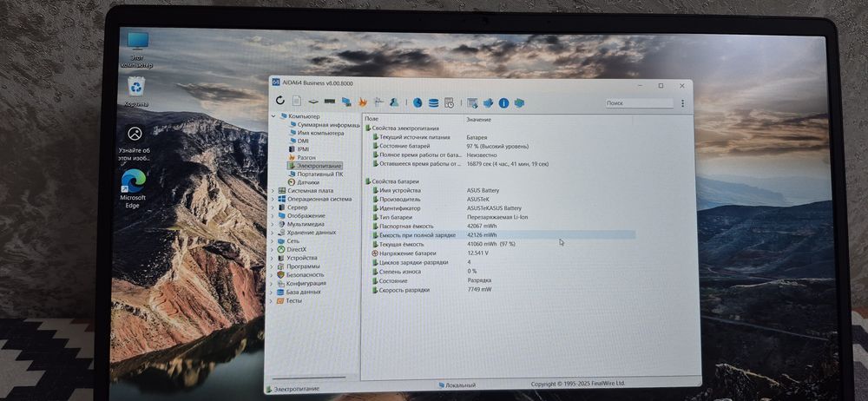Select the Этот компьютер desktop icon
The height and width of the screenshot is (401, 868).
137,50
